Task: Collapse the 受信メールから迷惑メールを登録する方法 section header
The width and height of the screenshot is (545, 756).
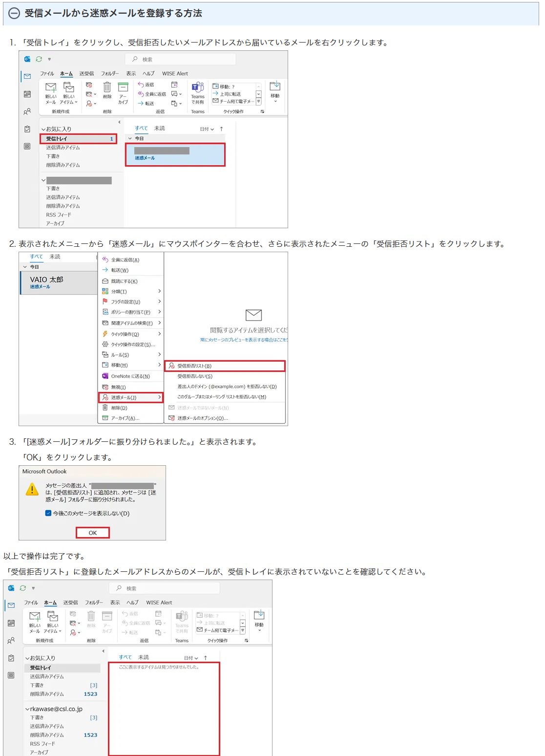Action: tap(14, 13)
